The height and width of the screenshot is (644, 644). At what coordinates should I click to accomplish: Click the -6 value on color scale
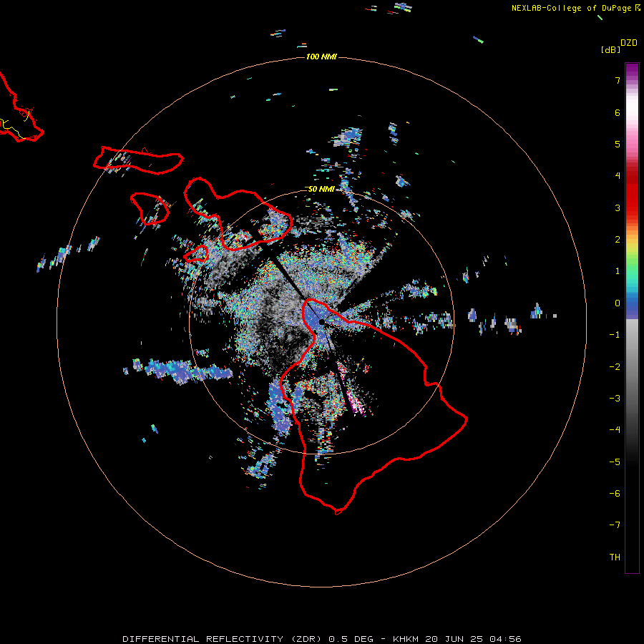615,494
